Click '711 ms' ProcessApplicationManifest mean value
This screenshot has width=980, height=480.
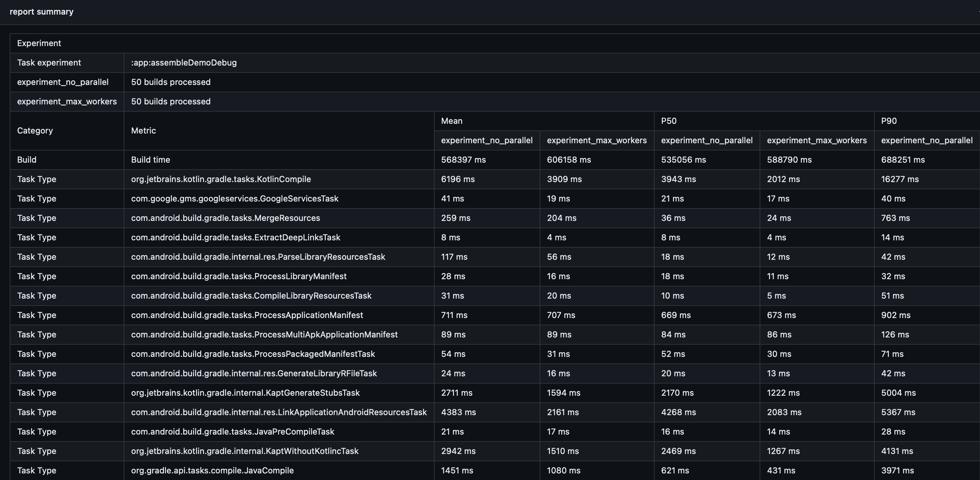(x=454, y=315)
